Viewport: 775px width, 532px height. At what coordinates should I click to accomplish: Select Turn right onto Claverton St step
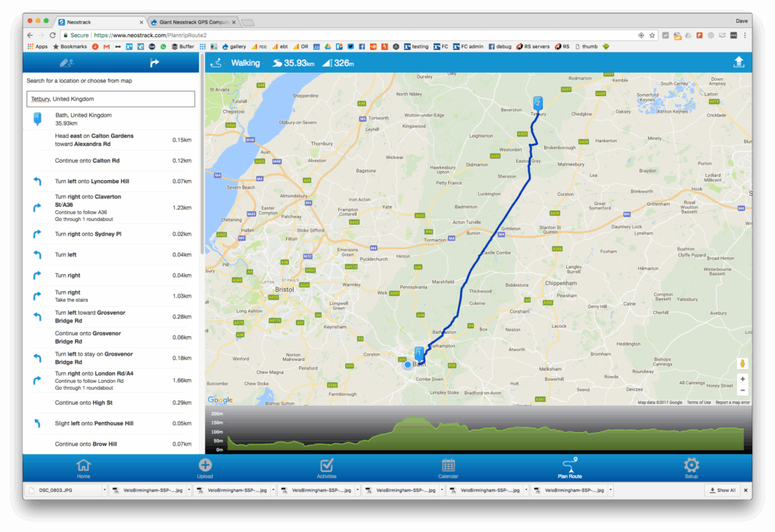coord(110,207)
